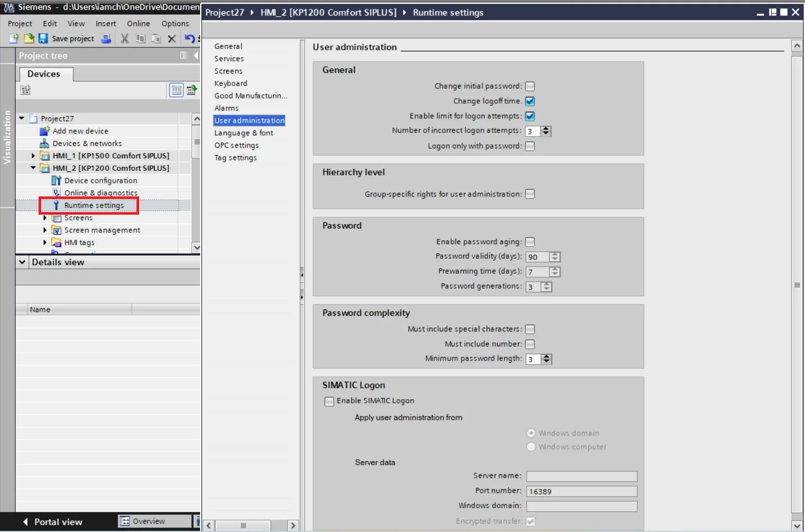Print using the printer toolbar icon
The image size is (805, 532).
click(x=106, y=38)
